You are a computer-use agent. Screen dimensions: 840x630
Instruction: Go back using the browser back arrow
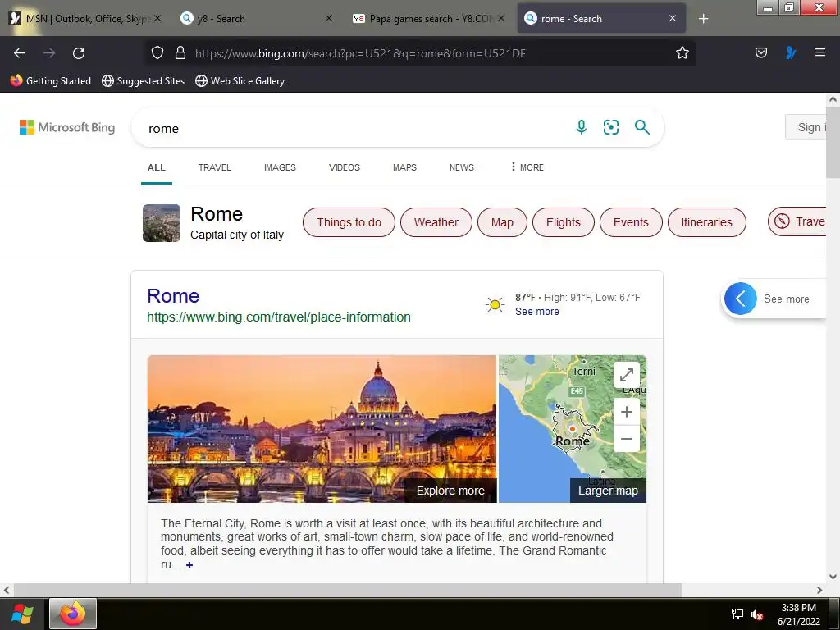(20, 53)
